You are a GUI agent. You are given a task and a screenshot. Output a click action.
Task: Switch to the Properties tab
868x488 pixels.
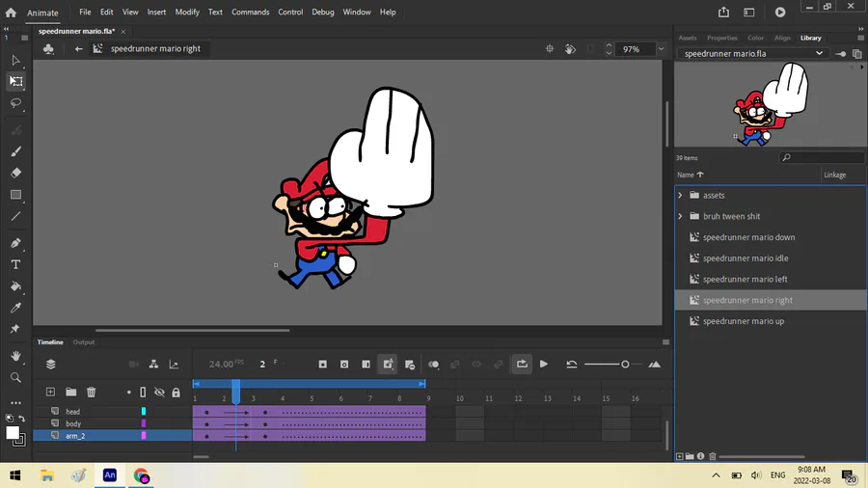click(721, 39)
